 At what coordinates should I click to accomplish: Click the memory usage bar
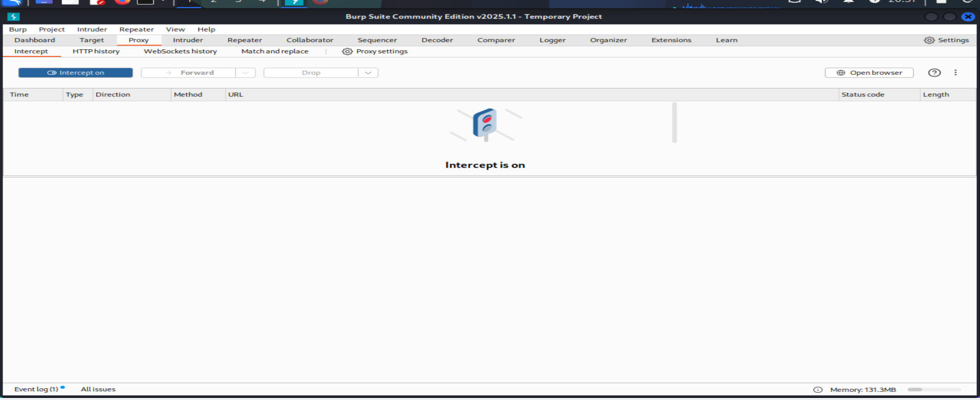click(x=933, y=390)
